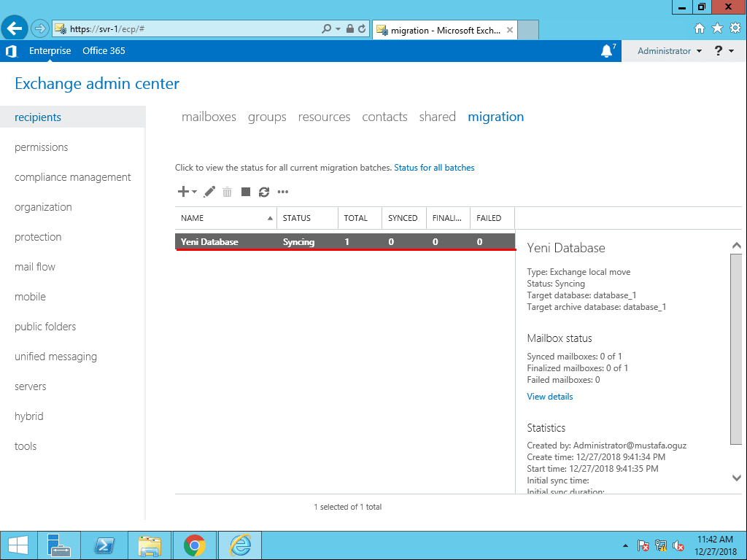Click the New migration batch plus icon
Viewport: 747px width, 560px height.
pos(183,192)
